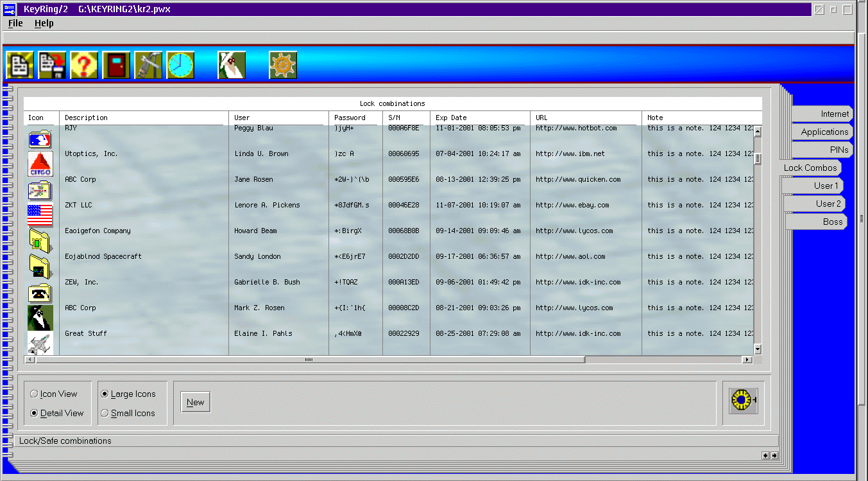Click the ship's wheel toolbar icon
Image resolution: width=868 pixels, height=481 pixels.
[283, 65]
